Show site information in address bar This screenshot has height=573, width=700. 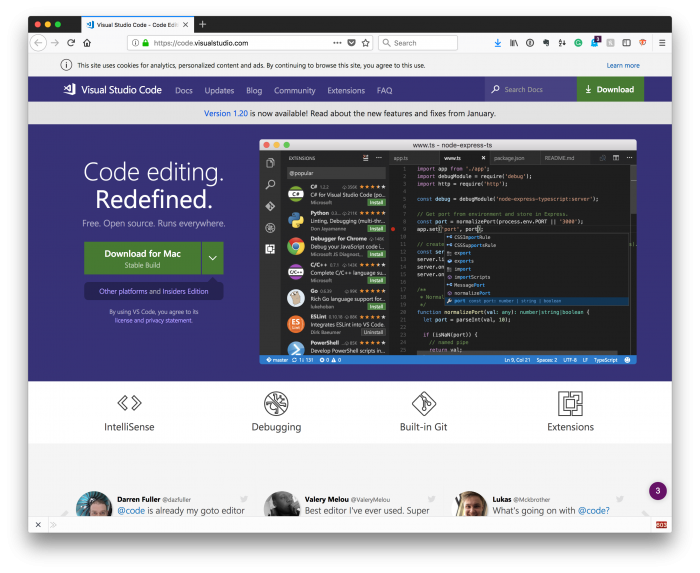[135, 43]
